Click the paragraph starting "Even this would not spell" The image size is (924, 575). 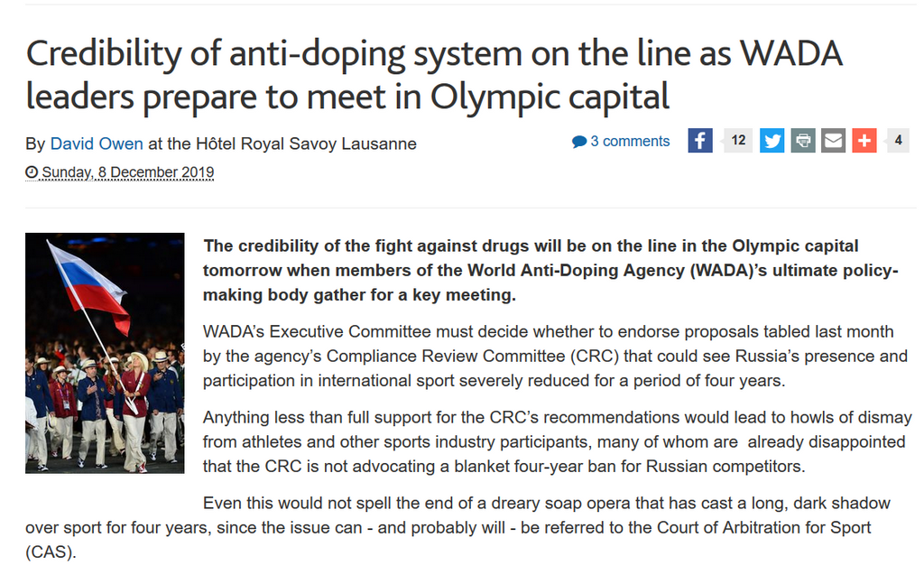tap(457, 527)
